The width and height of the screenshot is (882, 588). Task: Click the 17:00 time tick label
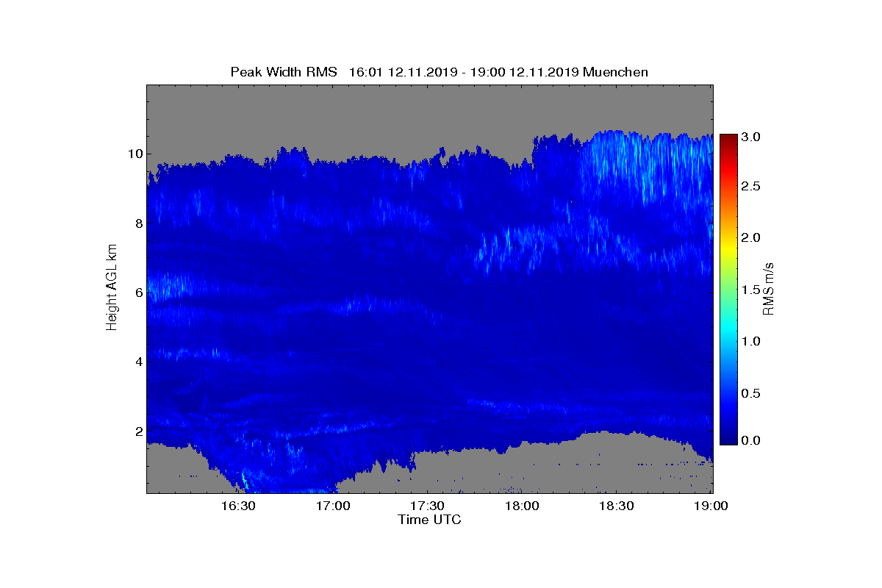[x=333, y=506]
